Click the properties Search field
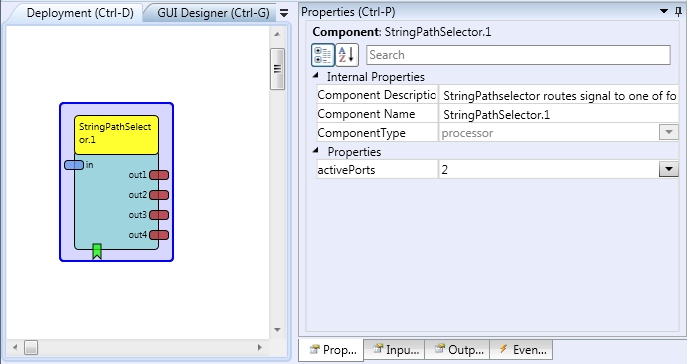 518,55
